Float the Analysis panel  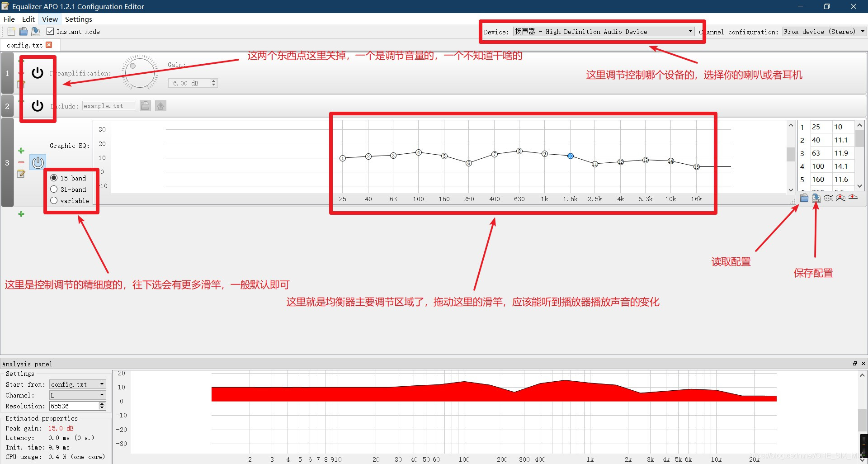[x=855, y=364]
